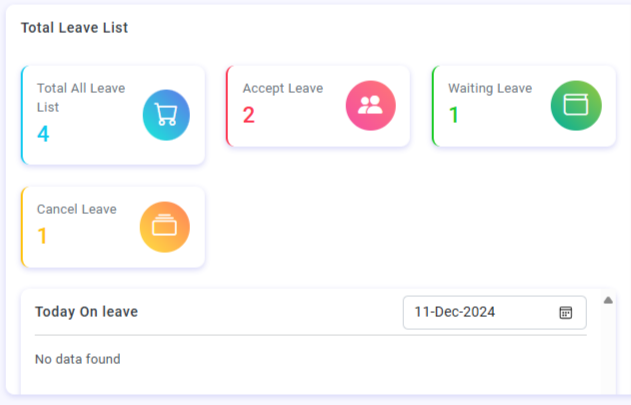The height and width of the screenshot is (405, 631).
Task: Click the people icon on Accept Leave card
Action: (371, 106)
